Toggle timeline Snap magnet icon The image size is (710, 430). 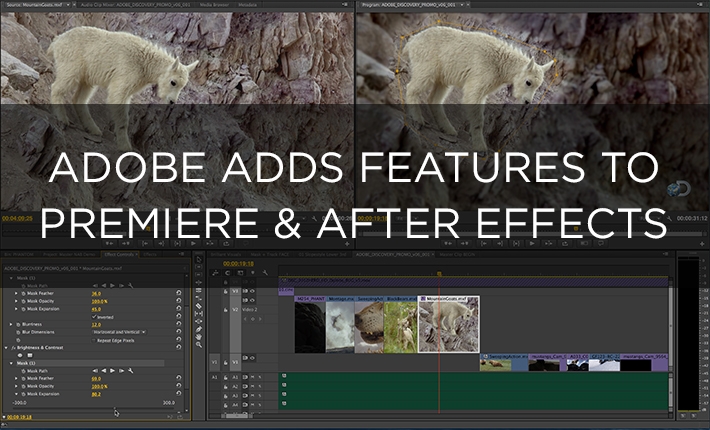click(x=228, y=273)
